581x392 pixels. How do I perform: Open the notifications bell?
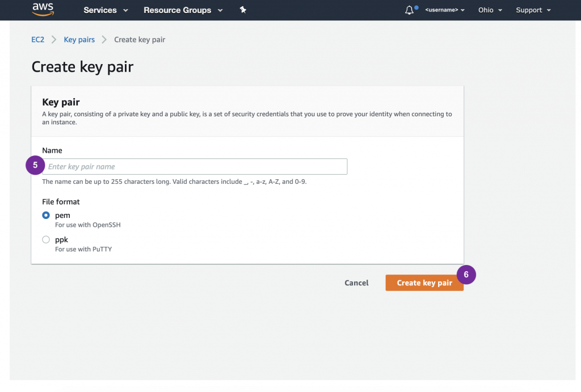coord(410,10)
